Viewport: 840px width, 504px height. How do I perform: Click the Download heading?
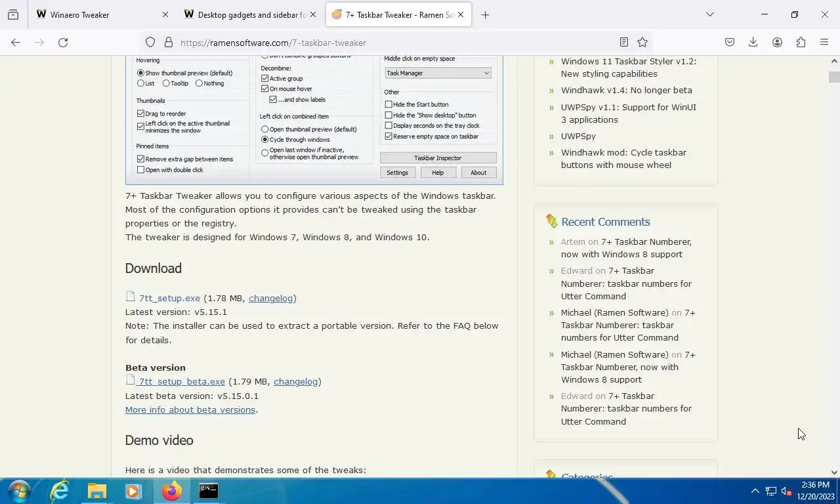click(154, 268)
